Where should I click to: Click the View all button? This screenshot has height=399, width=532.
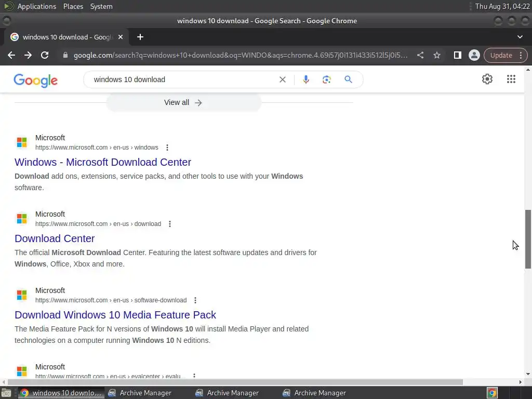(183, 102)
